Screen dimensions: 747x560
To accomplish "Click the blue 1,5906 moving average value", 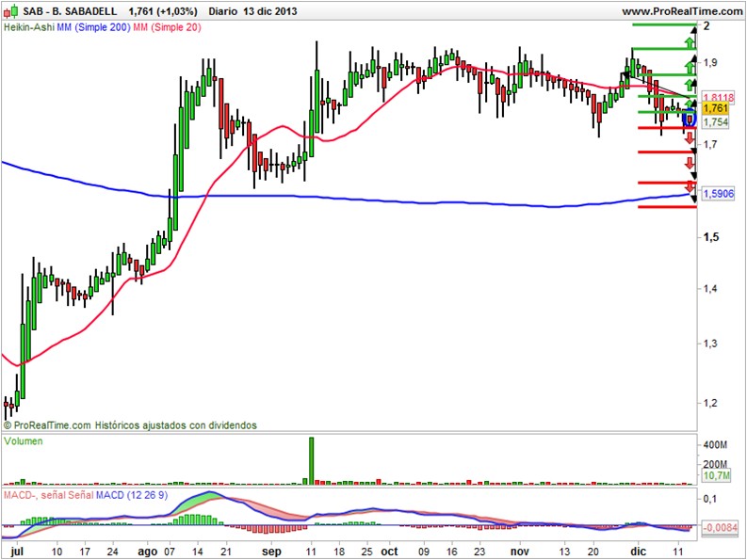I will click(719, 194).
